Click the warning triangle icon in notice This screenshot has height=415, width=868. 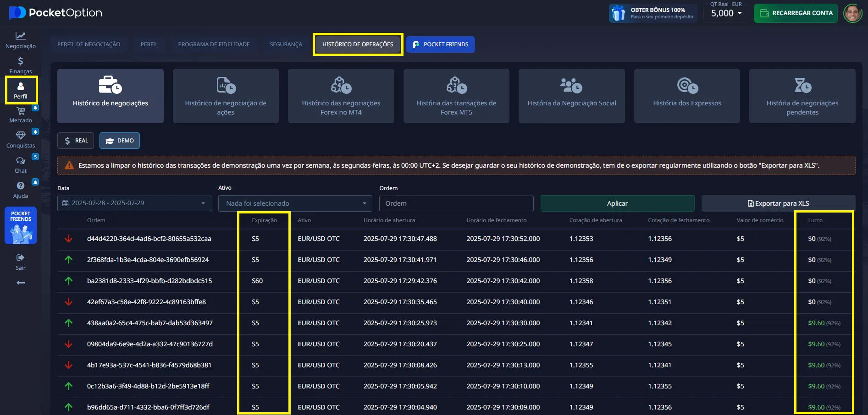[x=69, y=165]
